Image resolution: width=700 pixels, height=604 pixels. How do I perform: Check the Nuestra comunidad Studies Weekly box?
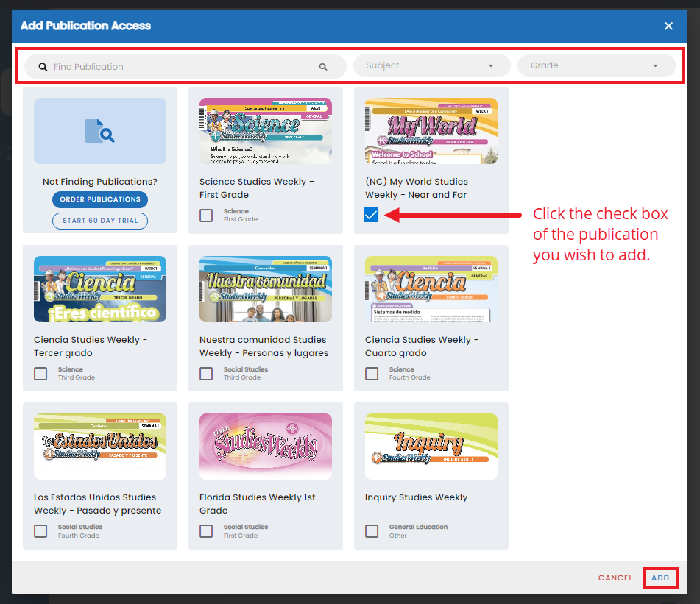point(206,374)
